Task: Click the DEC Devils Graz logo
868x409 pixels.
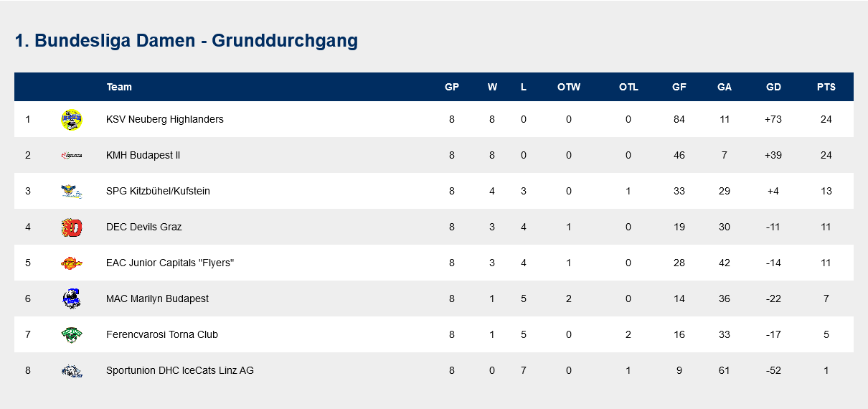Action: click(72, 227)
